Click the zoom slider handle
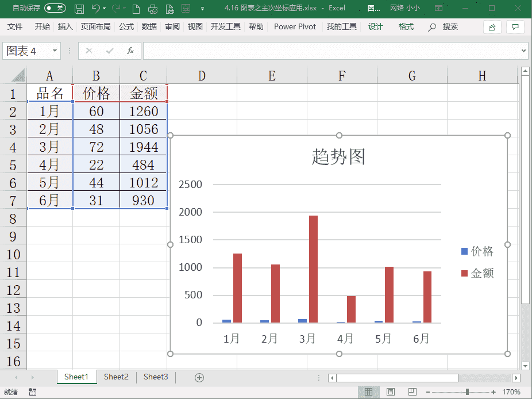This screenshot has height=399, width=532. (467, 392)
